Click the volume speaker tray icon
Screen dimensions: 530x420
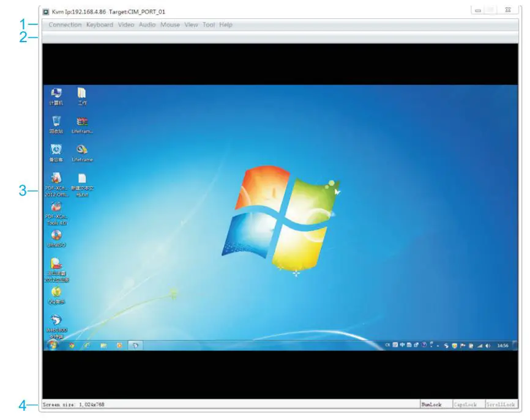click(488, 346)
